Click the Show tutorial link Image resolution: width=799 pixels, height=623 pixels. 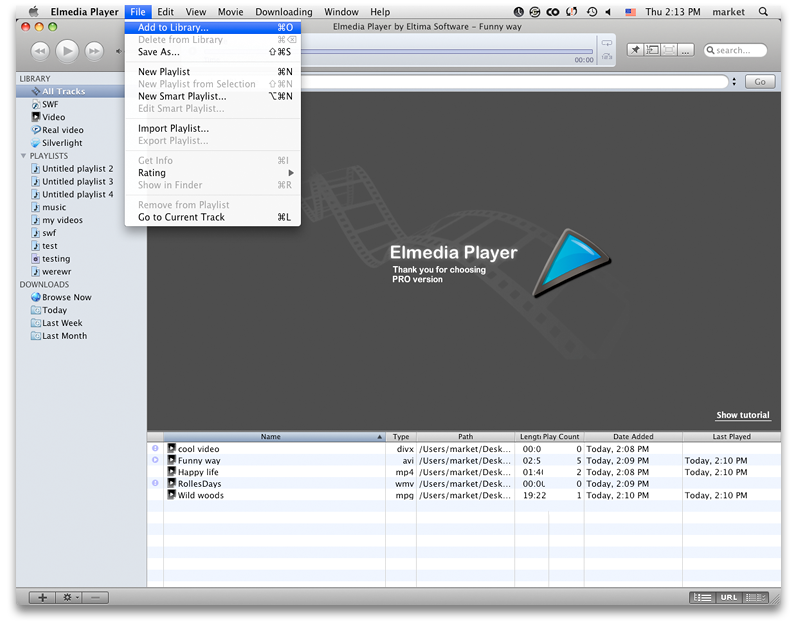[743, 415]
